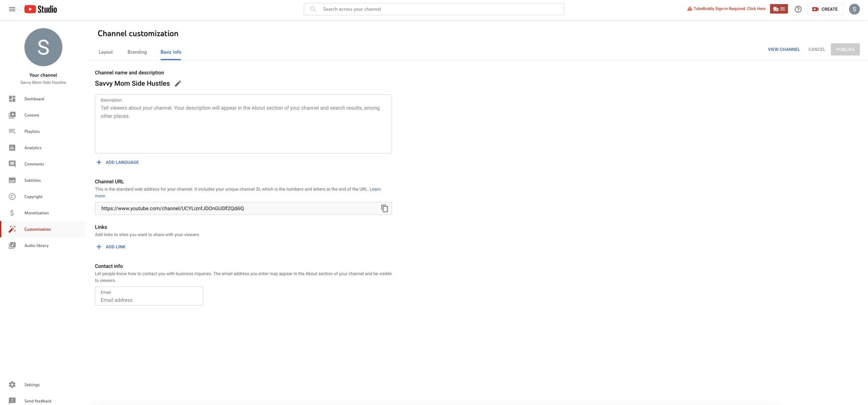Image resolution: width=868 pixels, height=405 pixels.
Task: Click the CREATE camera button
Action: tap(825, 9)
